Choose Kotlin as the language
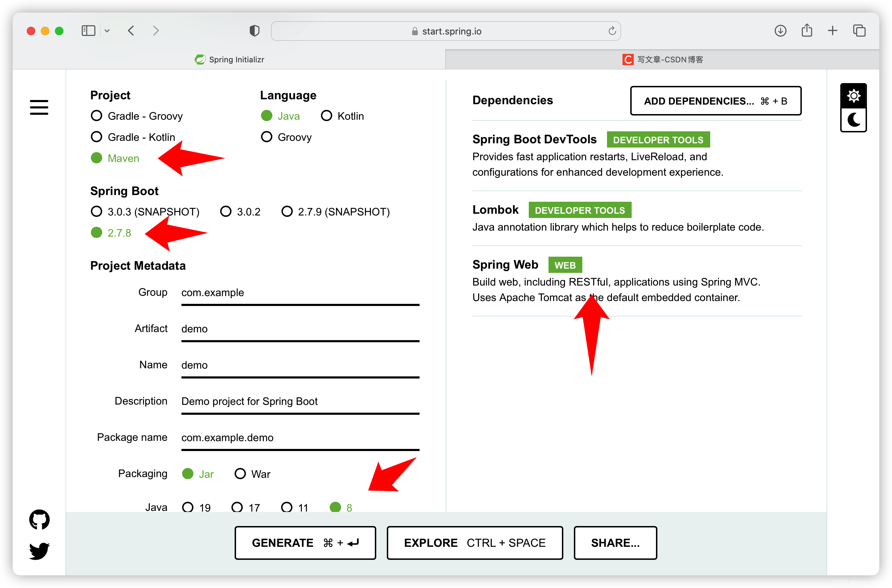The image size is (892, 588). [x=342, y=116]
